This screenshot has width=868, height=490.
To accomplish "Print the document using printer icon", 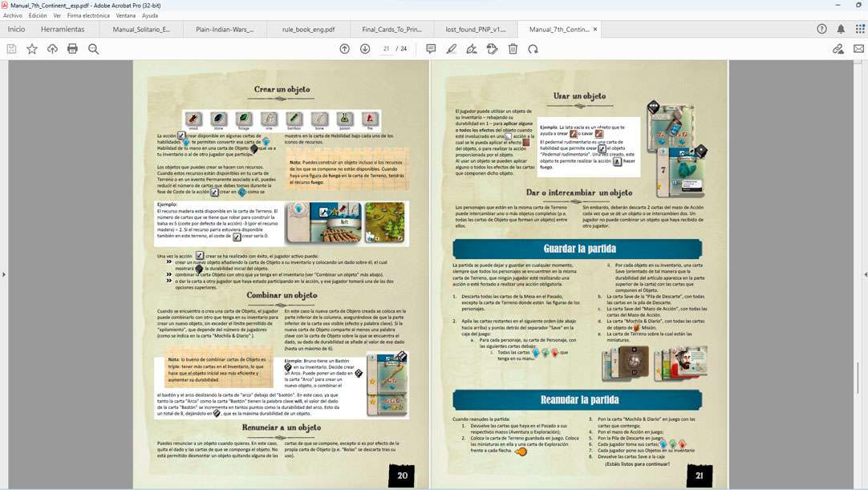I will (73, 49).
